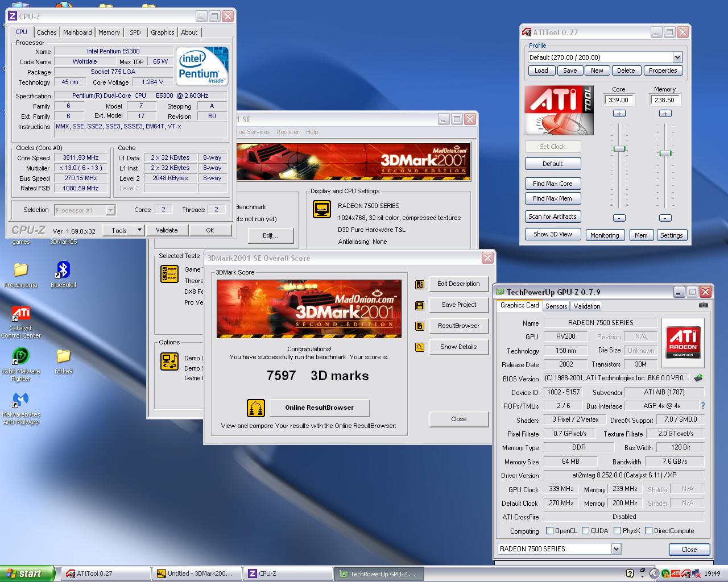Screen dimensions: 728x582
Task: Switch to ATITool 0.27 taskbar button
Action: pos(105,574)
